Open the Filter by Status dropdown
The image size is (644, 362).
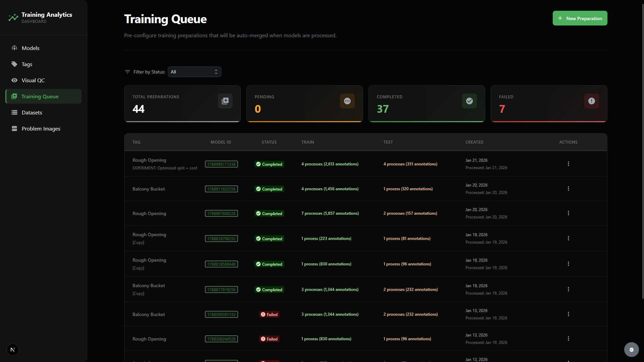click(195, 72)
